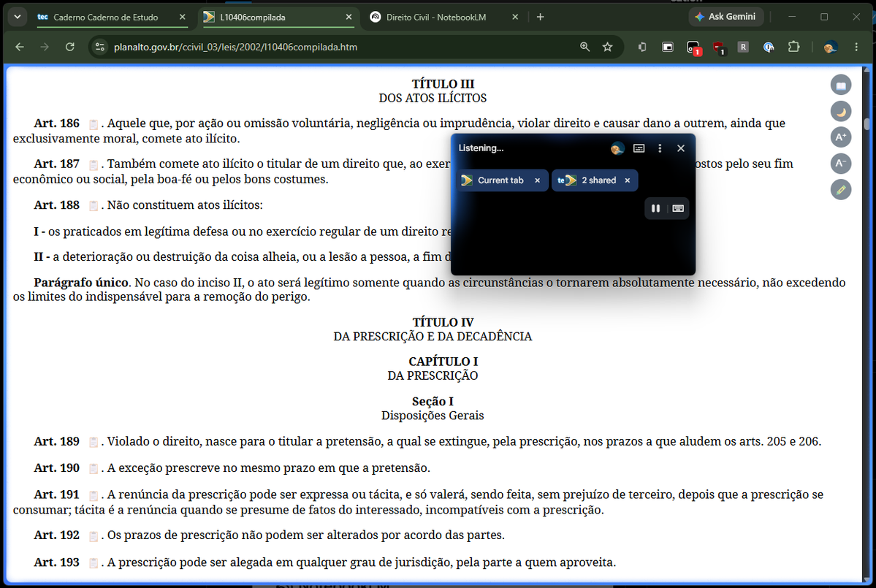Click the planalto.gov.br address bar URL
The image size is (876, 588).
click(235, 47)
